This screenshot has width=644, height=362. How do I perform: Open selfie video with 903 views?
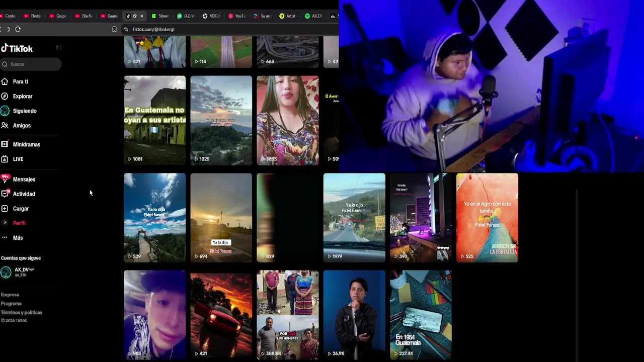tap(155, 315)
